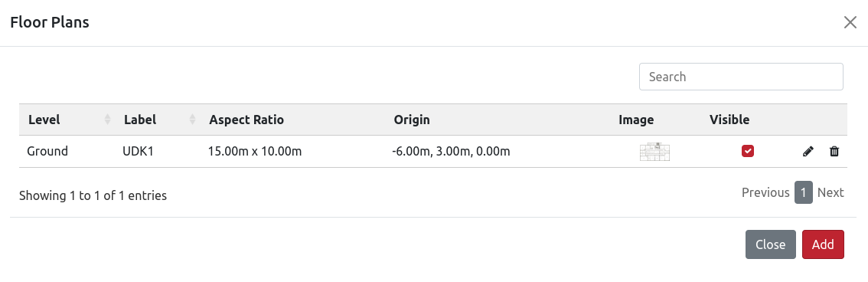This screenshot has height=282, width=868.
Task: Edit the UDK1 floor plan with pencil icon
Action: coord(808,151)
